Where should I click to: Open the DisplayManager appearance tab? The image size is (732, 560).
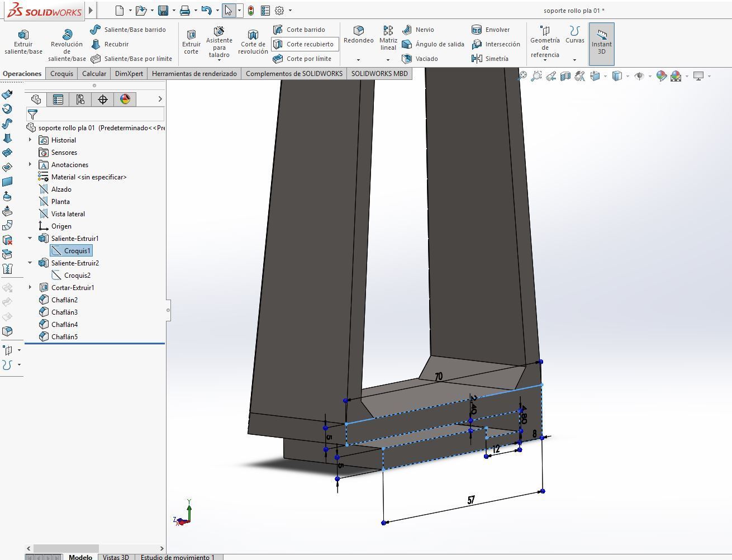[125, 99]
